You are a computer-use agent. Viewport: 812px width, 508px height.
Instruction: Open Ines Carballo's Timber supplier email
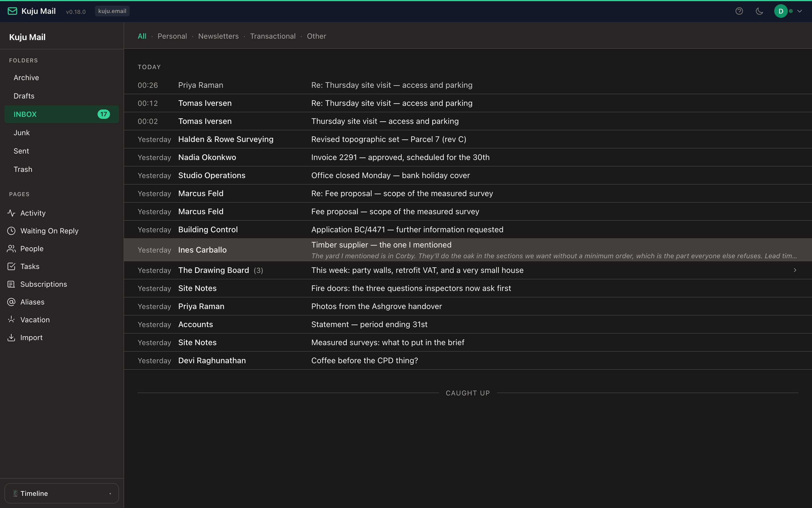pos(468,250)
